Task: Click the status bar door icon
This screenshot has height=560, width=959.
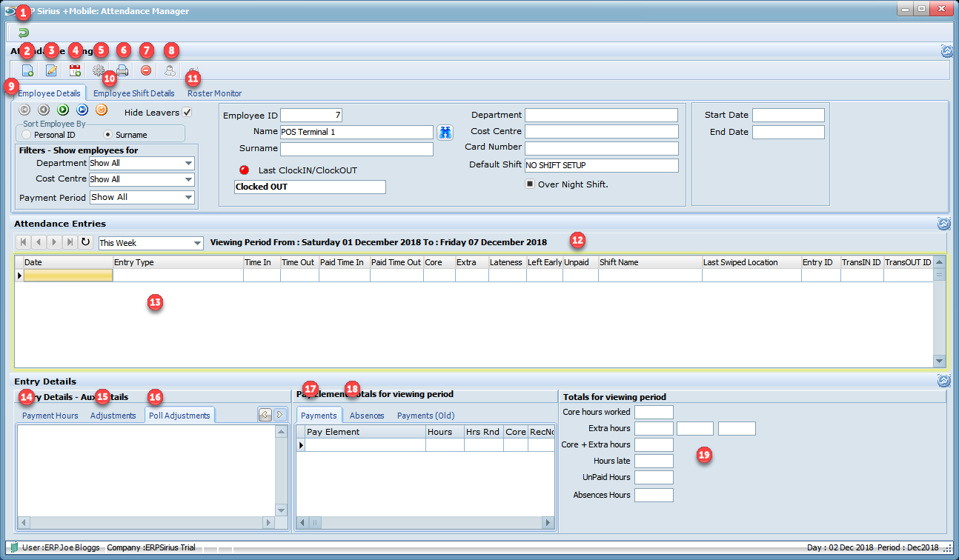Action: [x=14, y=547]
